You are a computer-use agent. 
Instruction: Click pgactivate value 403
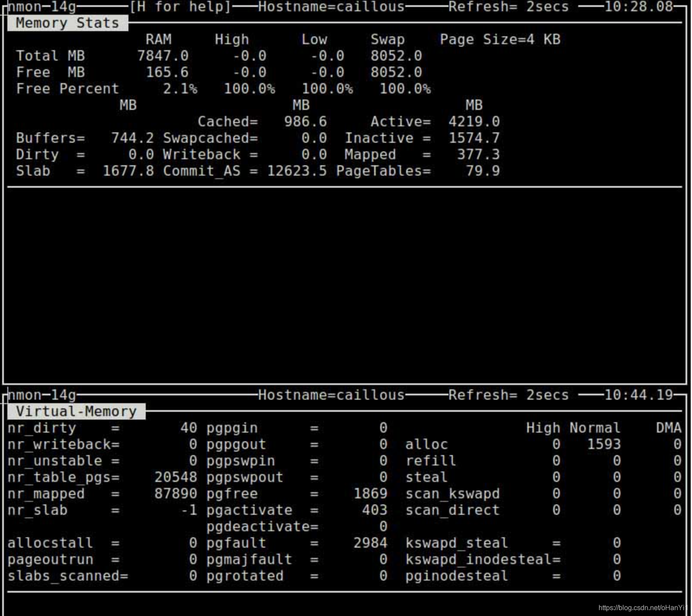tap(375, 510)
